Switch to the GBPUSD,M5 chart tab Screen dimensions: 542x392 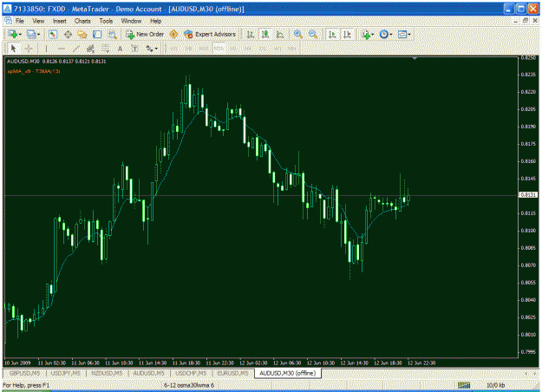[24, 373]
